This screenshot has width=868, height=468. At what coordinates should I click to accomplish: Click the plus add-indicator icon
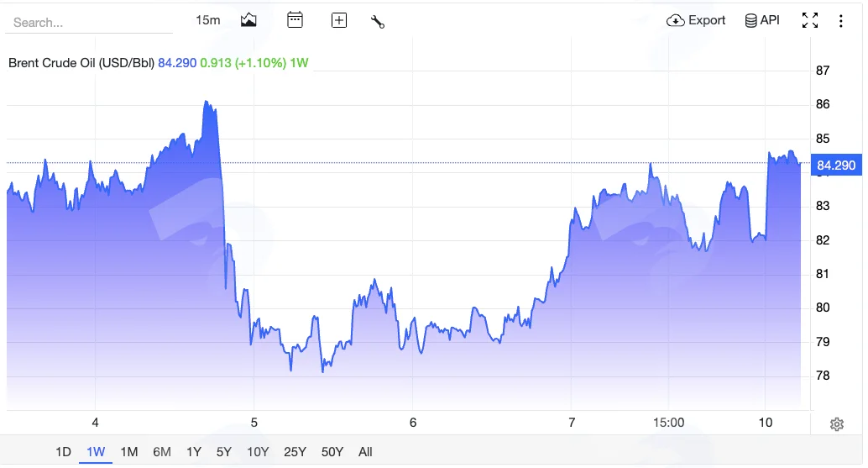tap(339, 20)
